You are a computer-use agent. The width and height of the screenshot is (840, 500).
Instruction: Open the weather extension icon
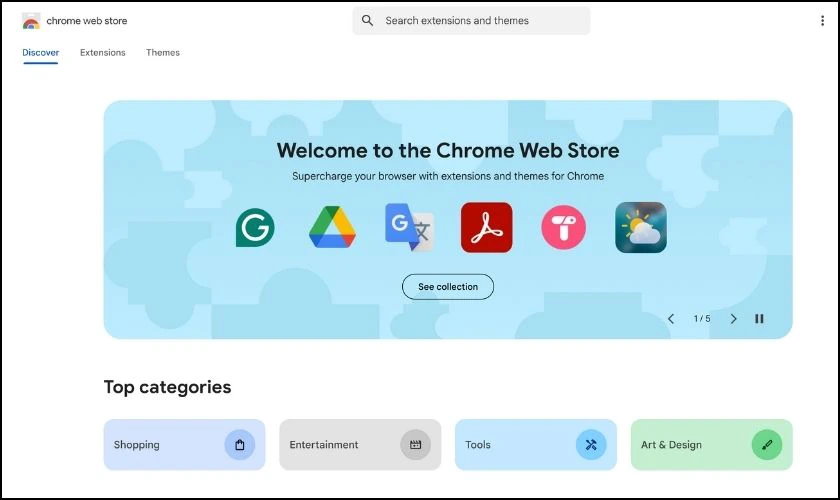point(641,227)
